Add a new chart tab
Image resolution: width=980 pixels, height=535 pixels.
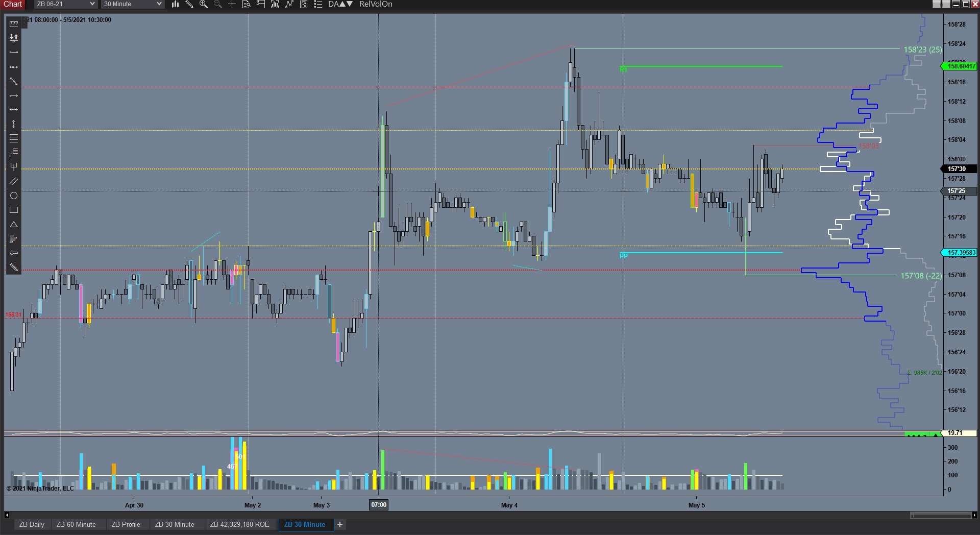click(x=340, y=524)
